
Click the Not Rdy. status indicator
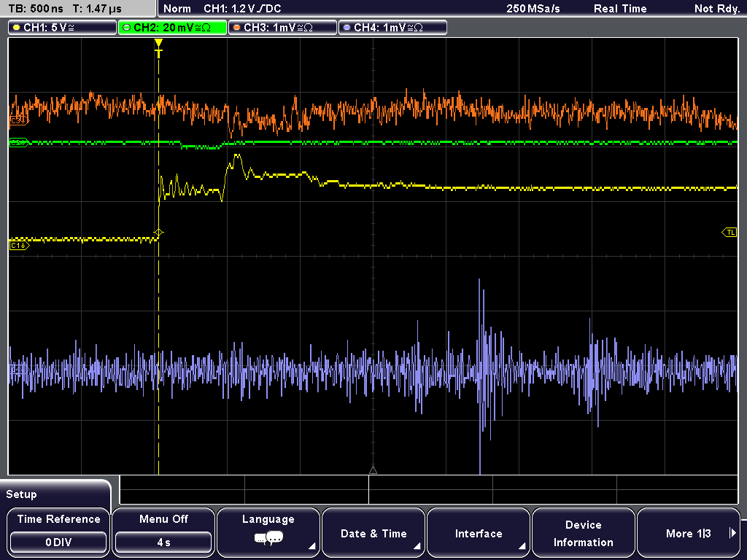pyautogui.click(x=716, y=9)
